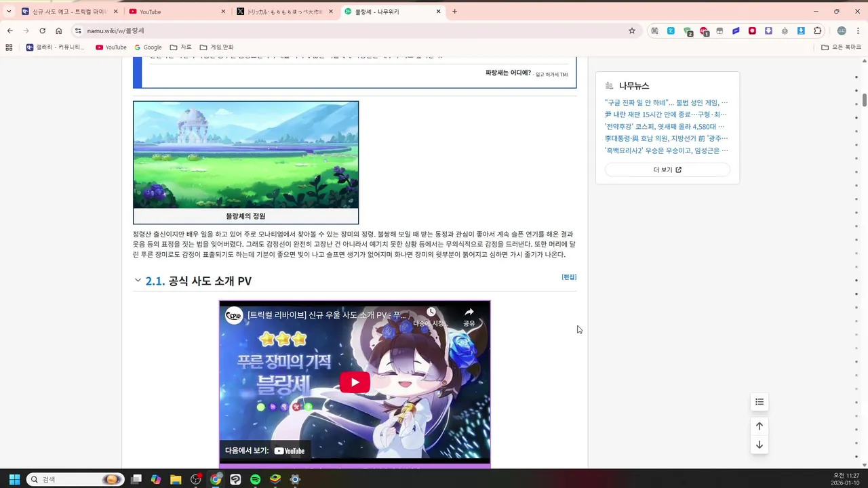Open the Google bookmark
Image resolution: width=868 pixels, height=488 pixels.
click(x=148, y=47)
